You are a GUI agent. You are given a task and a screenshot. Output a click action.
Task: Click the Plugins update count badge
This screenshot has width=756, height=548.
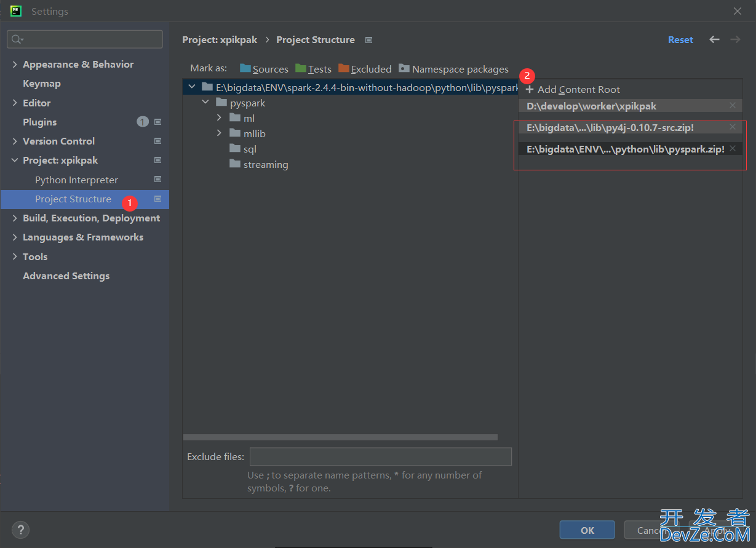click(143, 122)
